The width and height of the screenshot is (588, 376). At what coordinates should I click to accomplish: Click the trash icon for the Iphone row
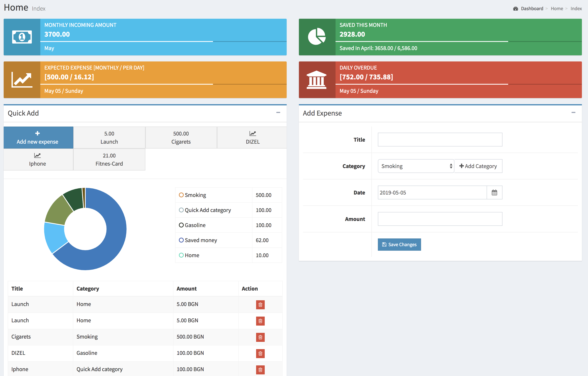260,369
